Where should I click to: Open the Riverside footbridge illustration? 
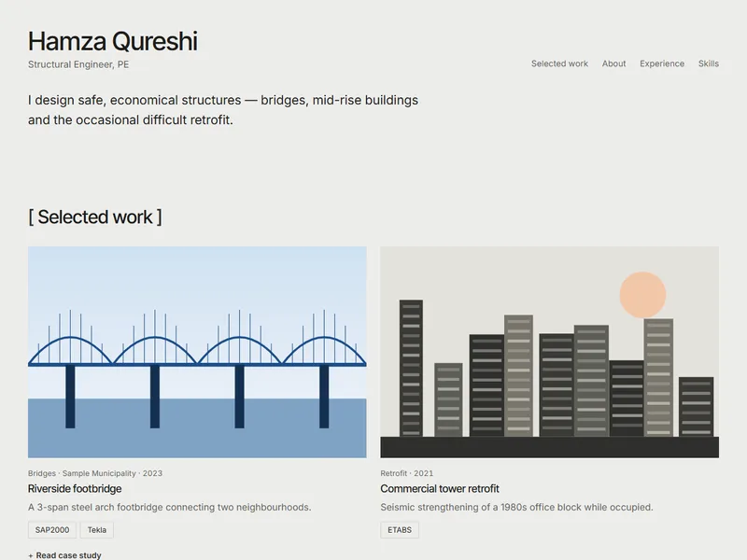(197, 352)
